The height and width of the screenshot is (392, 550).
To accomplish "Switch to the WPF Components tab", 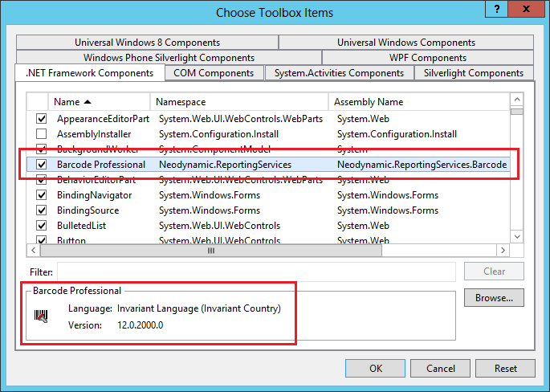I will click(x=428, y=58).
